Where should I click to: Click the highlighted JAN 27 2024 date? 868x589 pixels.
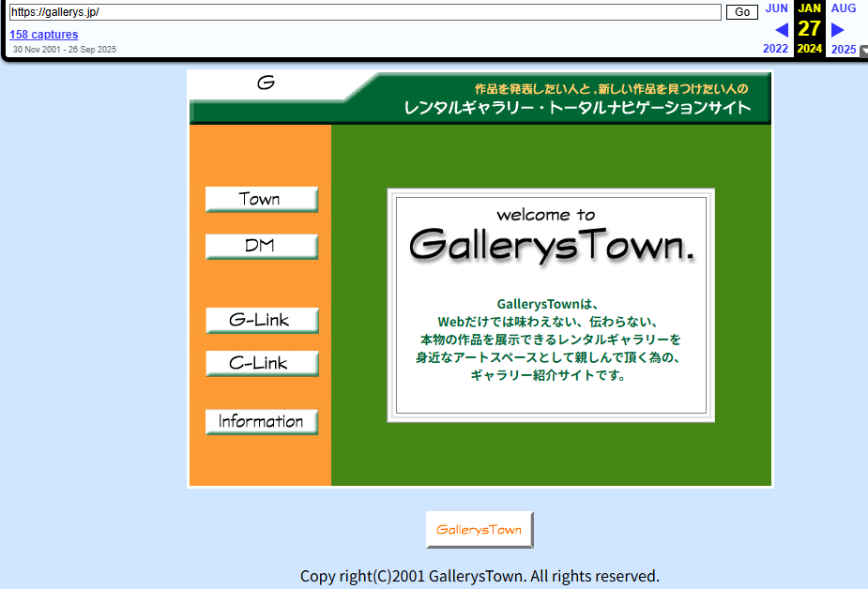[809, 28]
